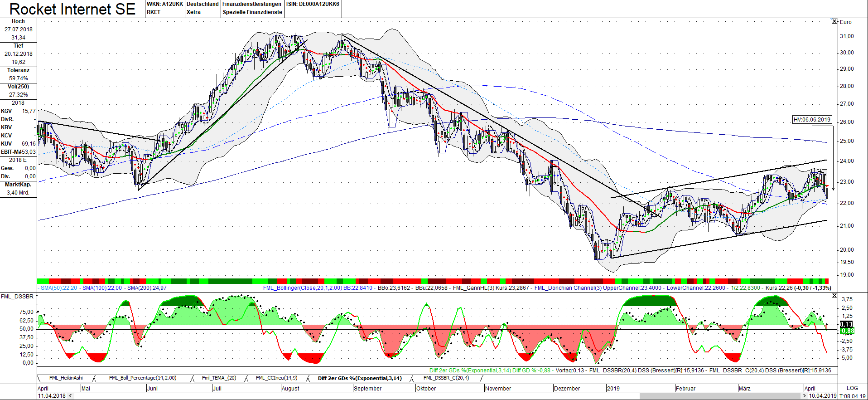Click the SMA(100):22,00 legend entry
The height and width of the screenshot is (400, 868).
coord(102,288)
